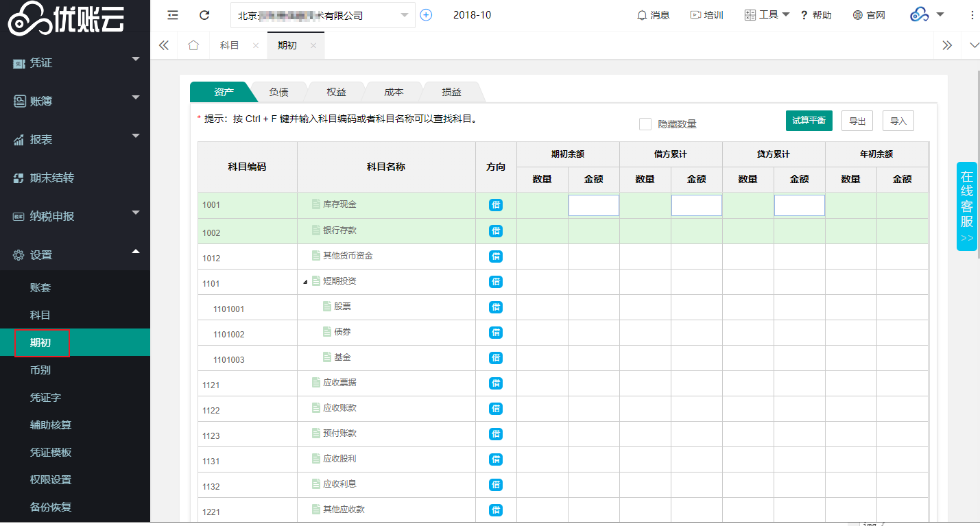Open 备份恢复 under settings
The height and width of the screenshot is (526, 980).
(51, 507)
